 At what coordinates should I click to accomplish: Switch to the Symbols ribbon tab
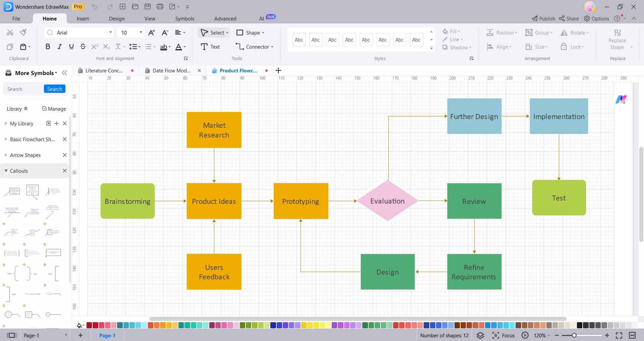tap(185, 19)
